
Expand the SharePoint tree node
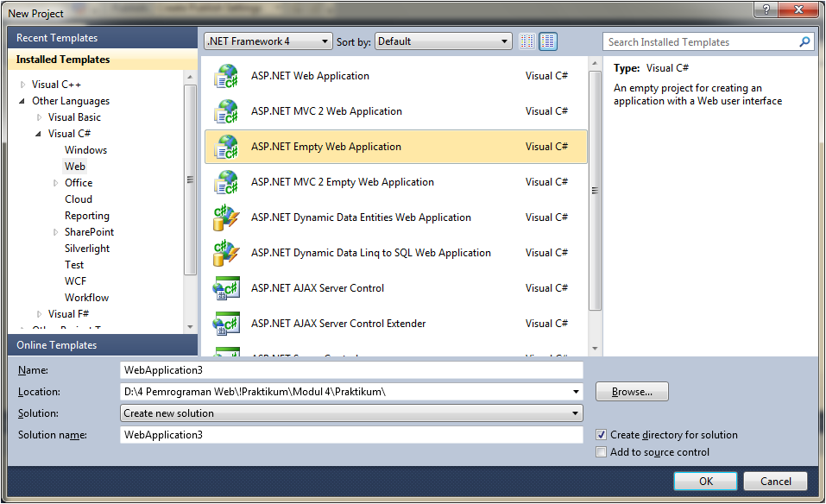click(55, 232)
